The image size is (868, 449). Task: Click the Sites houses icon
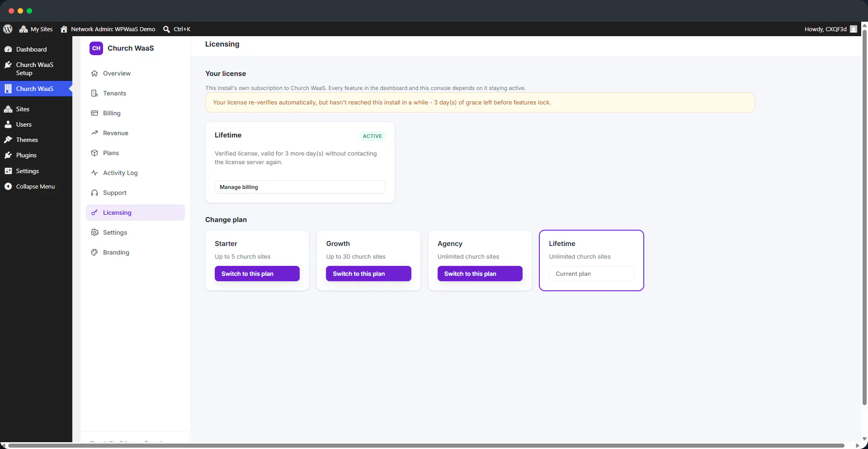point(8,109)
